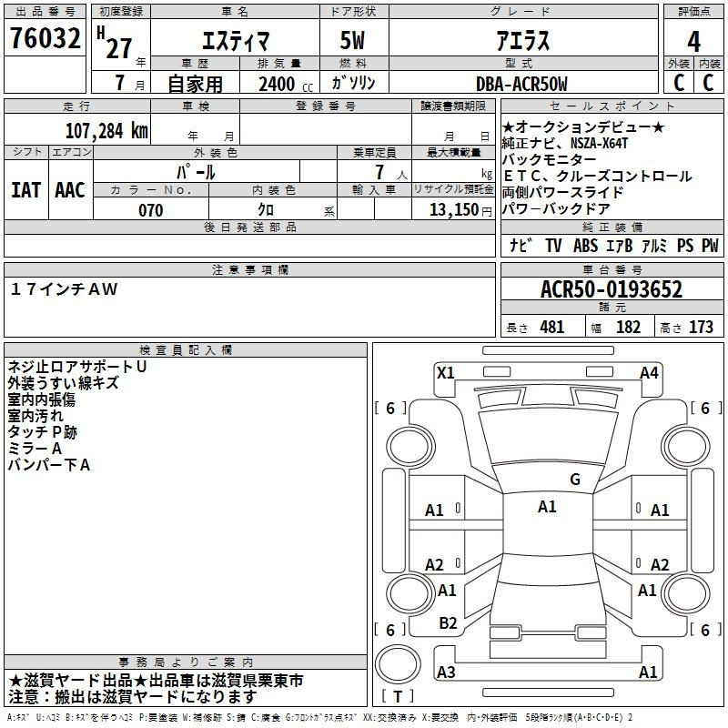This screenshot has width=728, height=728.
Task: Click "ABS" in the equipment row
Action: (x=585, y=246)
